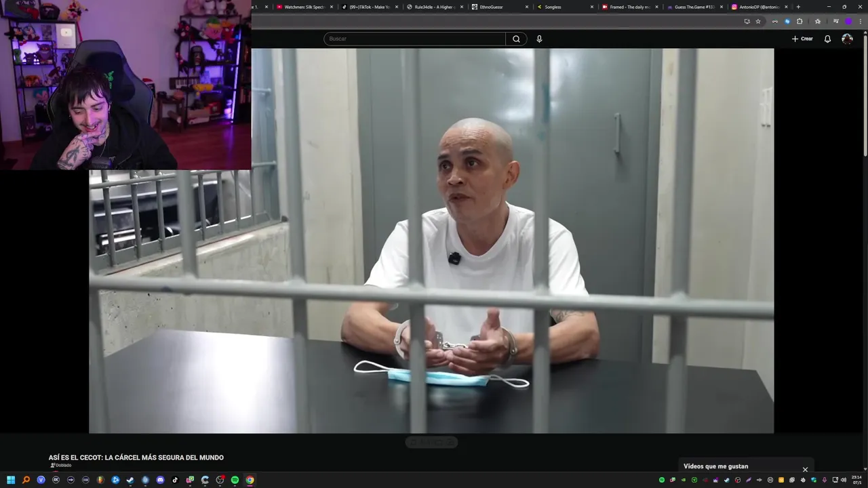The height and width of the screenshot is (488, 868).
Task: Bookmark this page with the star icon
Action: point(758,21)
